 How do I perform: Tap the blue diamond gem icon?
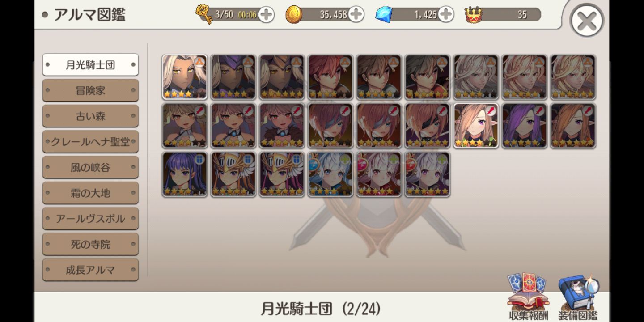pyautogui.click(x=383, y=15)
